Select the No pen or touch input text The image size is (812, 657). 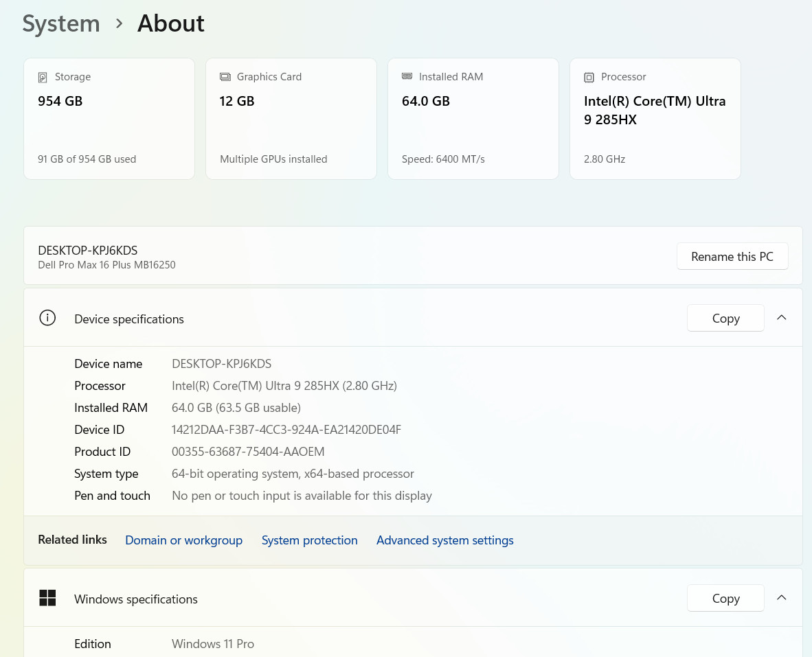(x=302, y=496)
